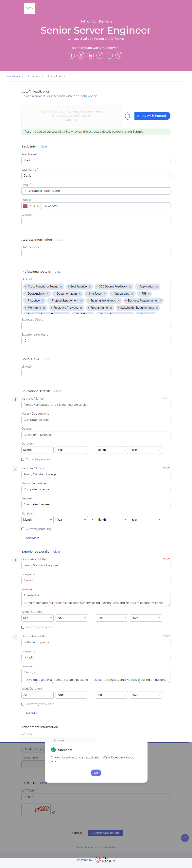Viewport: 192px width, 868px height.
Task: Tick Currently pursuing for Trinity Christian College
Action: coord(23,529)
